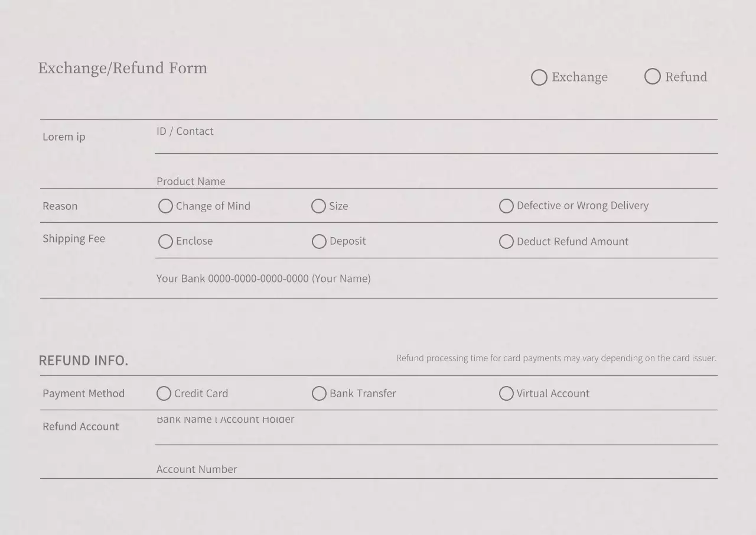The width and height of the screenshot is (756, 535).
Task: Choose Bank Transfer payment method
Action: (x=319, y=394)
